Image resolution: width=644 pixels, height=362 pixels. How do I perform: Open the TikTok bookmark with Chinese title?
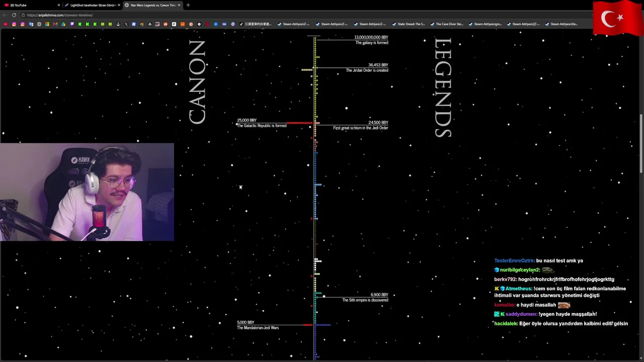pos(256,24)
